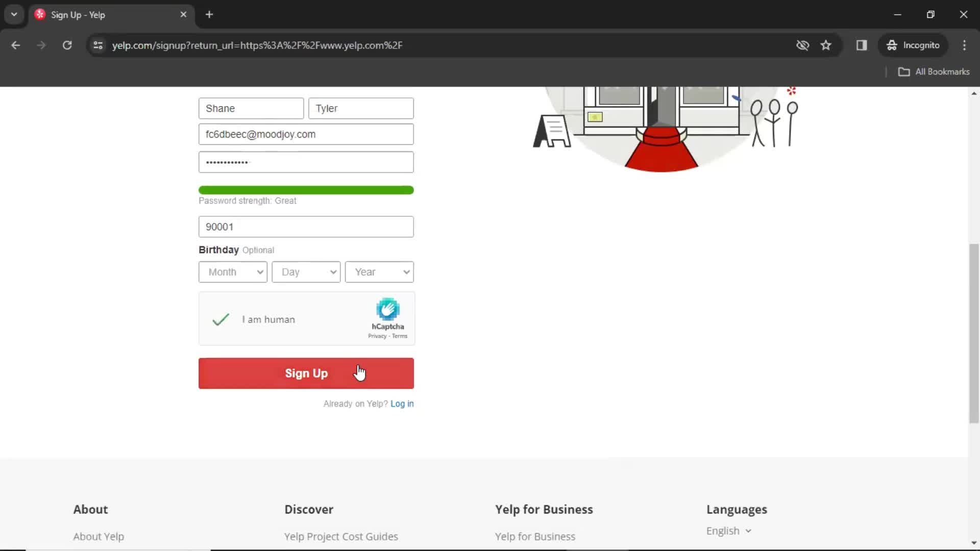Click the browser back navigation arrow

click(16, 45)
